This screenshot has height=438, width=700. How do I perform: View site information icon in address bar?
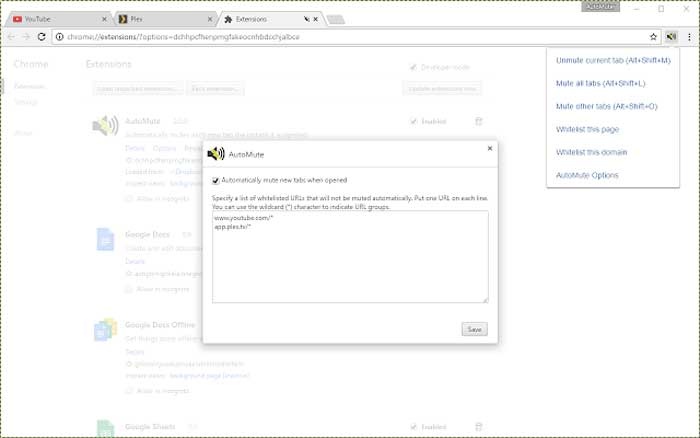[x=59, y=37]
